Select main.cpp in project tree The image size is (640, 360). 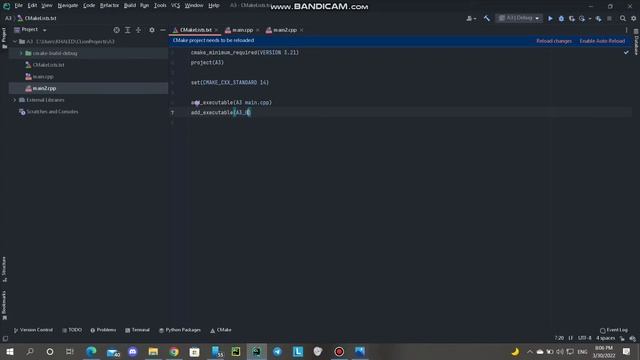[x=43, y=77]
